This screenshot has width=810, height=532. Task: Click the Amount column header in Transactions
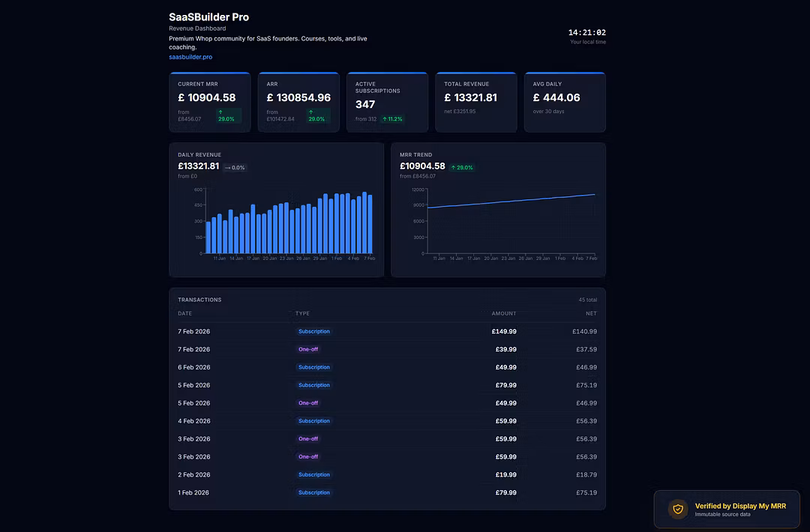(x=503, y=313)
